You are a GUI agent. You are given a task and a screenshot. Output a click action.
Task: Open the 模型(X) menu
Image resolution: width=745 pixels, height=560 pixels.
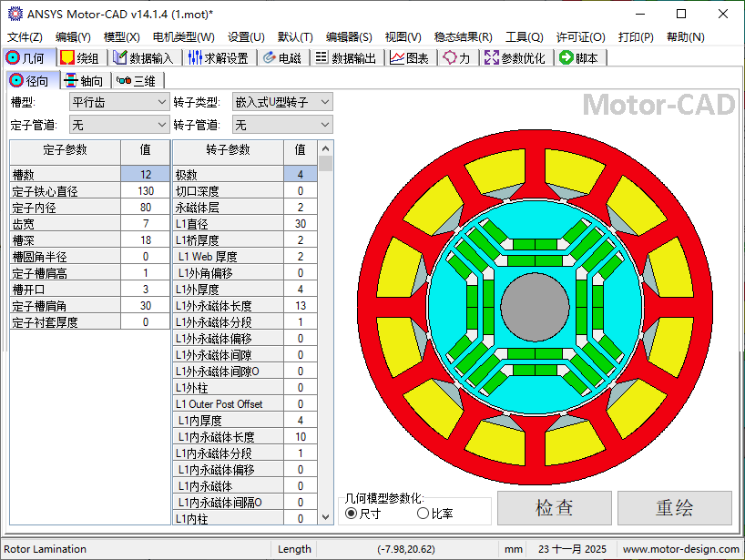click(x=122, y=37)
